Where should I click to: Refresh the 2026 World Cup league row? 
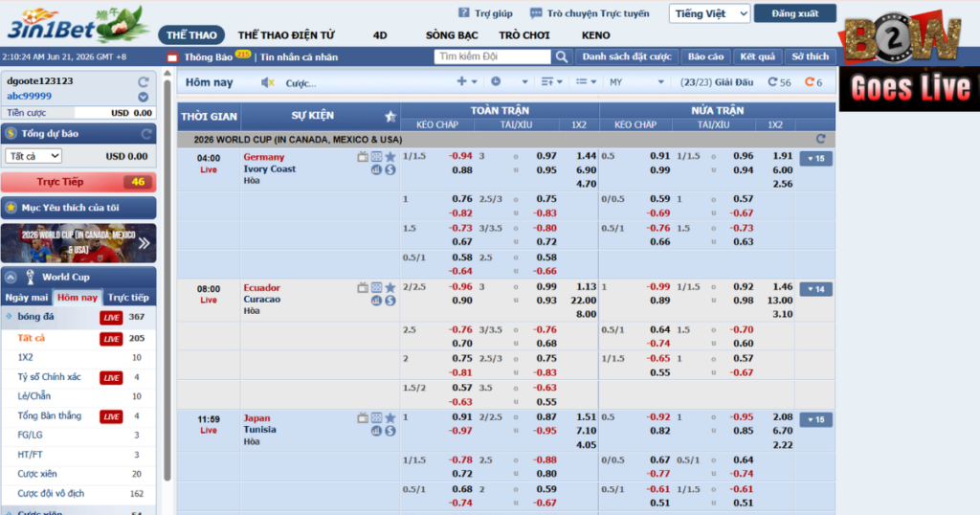point(820,139)
